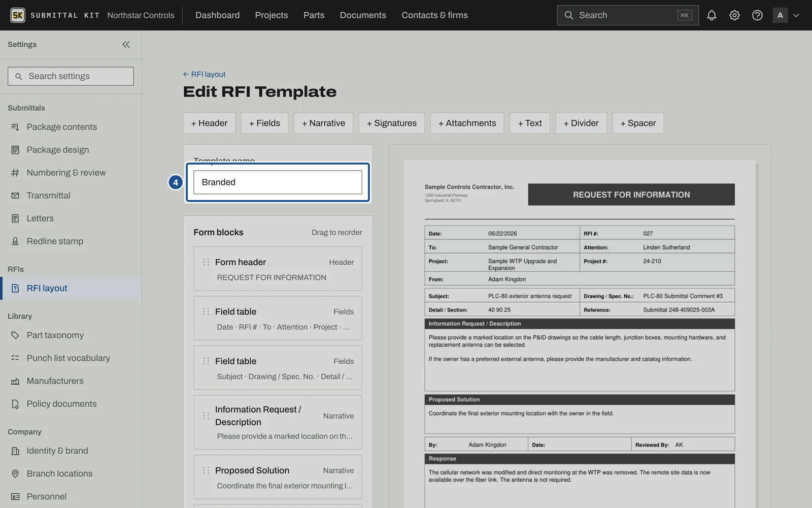Click the Identity & brand building icon
812x508 pixels.
coord(15,451)
